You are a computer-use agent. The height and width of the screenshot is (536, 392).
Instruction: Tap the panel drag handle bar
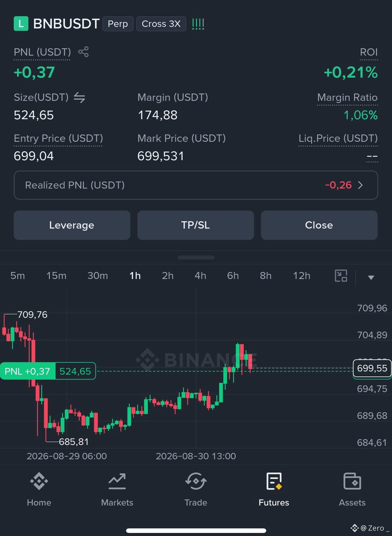pyautogui.click(x=196, y=258)
